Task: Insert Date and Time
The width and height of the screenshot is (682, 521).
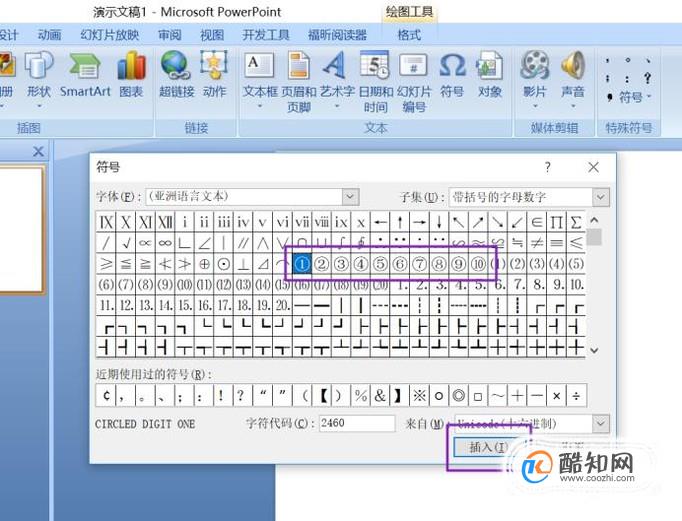Action: coord(375,82)
